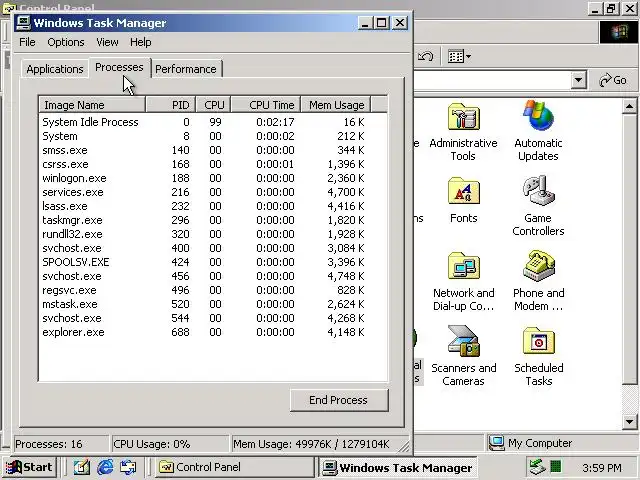Select the smss.exe process row
Viewport: 640px width, 480px height.
pyautogui.click(x=204, y=150)
